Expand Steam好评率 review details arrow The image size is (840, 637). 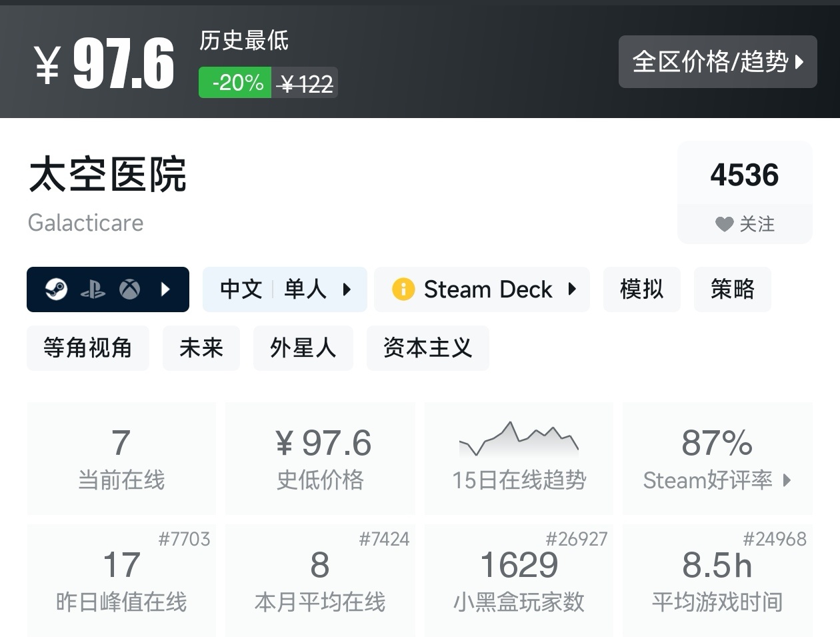(787, 480)
